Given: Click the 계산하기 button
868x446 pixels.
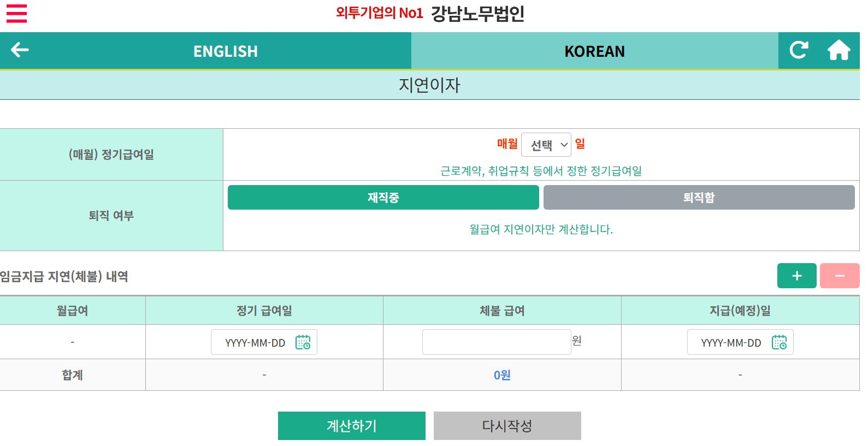Looking at the screenshot, I should [x=351, y=426].
